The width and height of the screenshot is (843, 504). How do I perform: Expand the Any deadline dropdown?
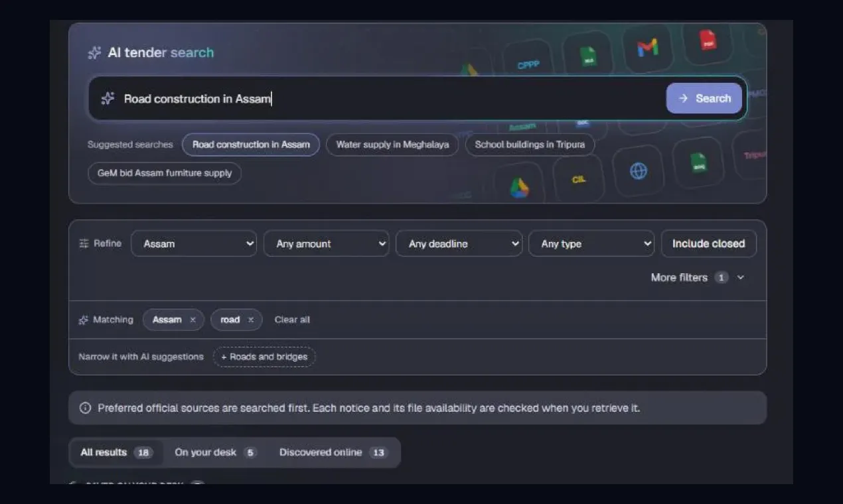459,243
